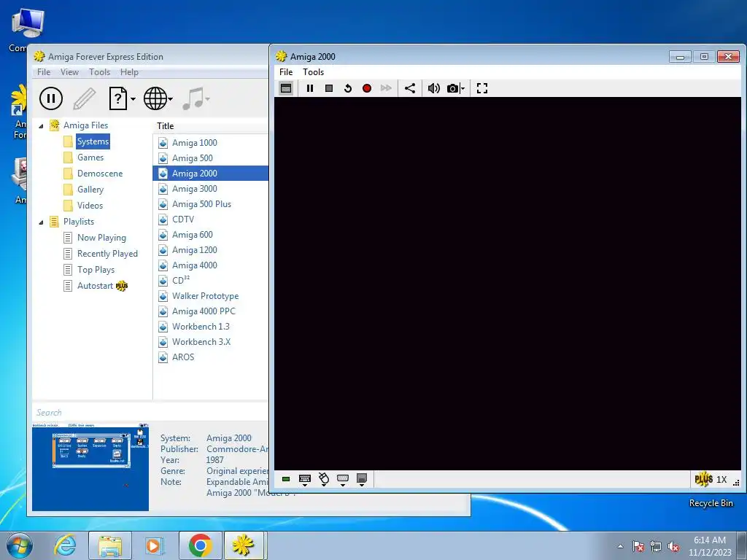Select Amiga 600 in the list
Screen dimensions: 747x560
click(211, 235)
